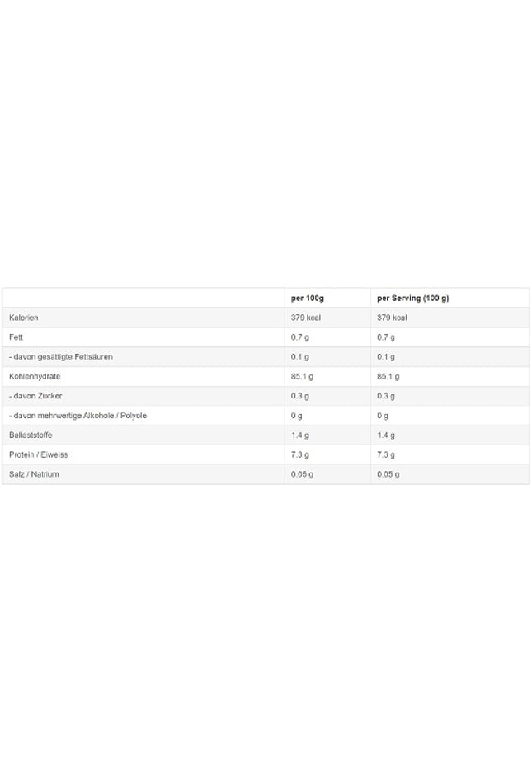The height and width of the screenshot is (772, 532).
Task: Select the 85.1 g value in per Serving column
Action: point(388,376)
